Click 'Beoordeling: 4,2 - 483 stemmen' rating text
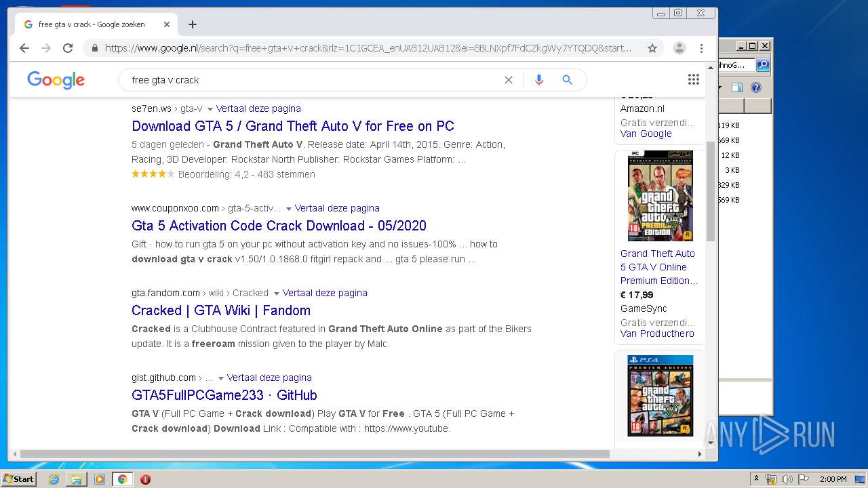Viewport: 868px width, 488px height. pos(247,174)
